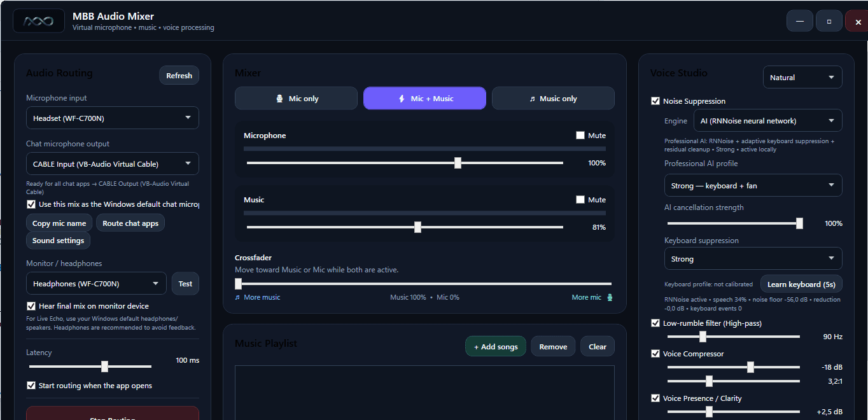Click + Add songs button
The image size is (868, 420).
[x=496, y=346]
